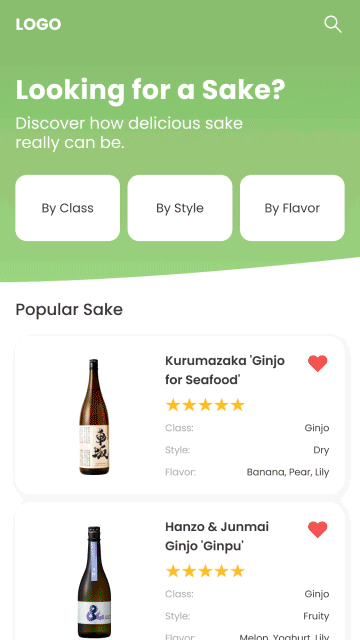The image size is (360, 640).
Task: Select Kurumazaka's Ginjo class value
Action: coord(317,428)
